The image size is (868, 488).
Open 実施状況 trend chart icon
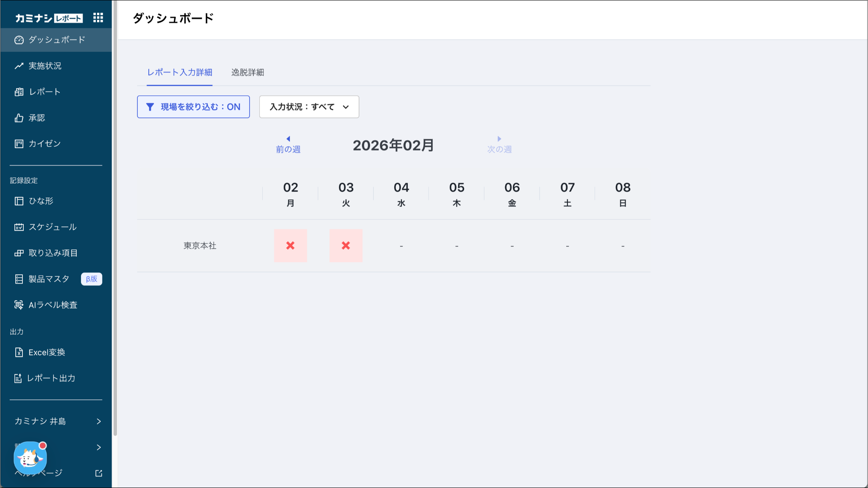tap(19, 66)
